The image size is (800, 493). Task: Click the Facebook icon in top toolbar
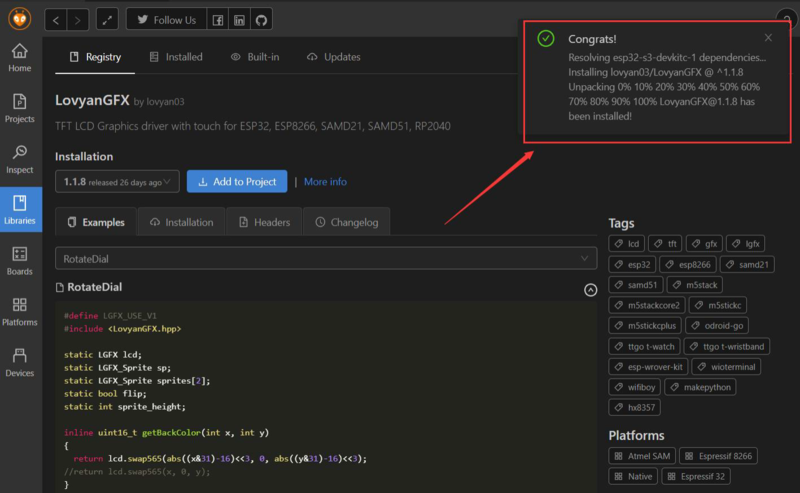pyautogui.click(x=218, y=20)
